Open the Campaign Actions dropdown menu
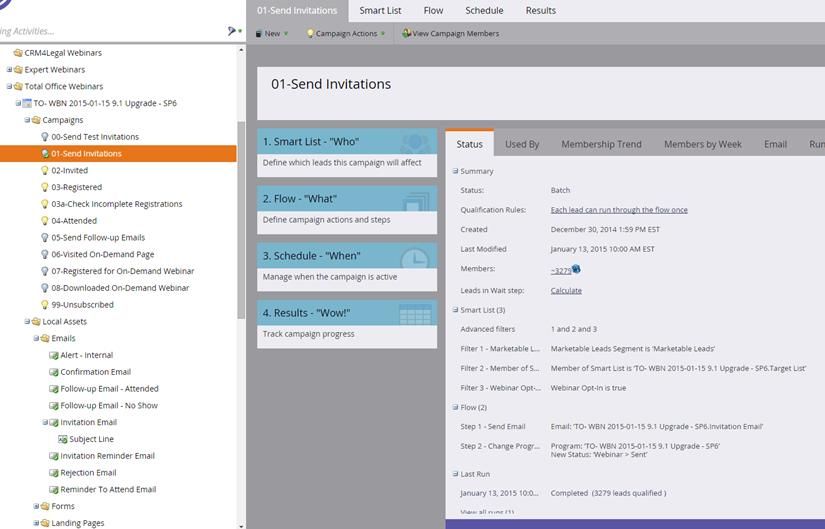This screenshot has width=825, height=529. coord(346,33)
